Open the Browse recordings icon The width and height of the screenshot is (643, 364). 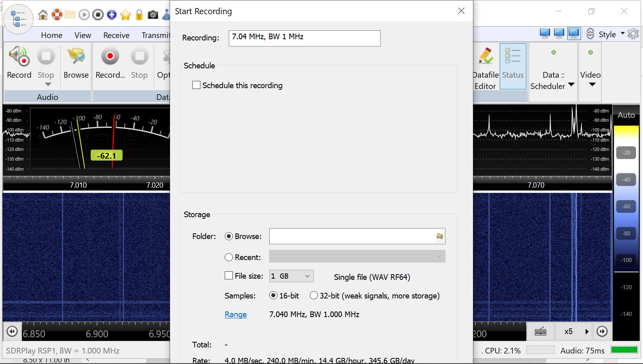click(76, 57)
